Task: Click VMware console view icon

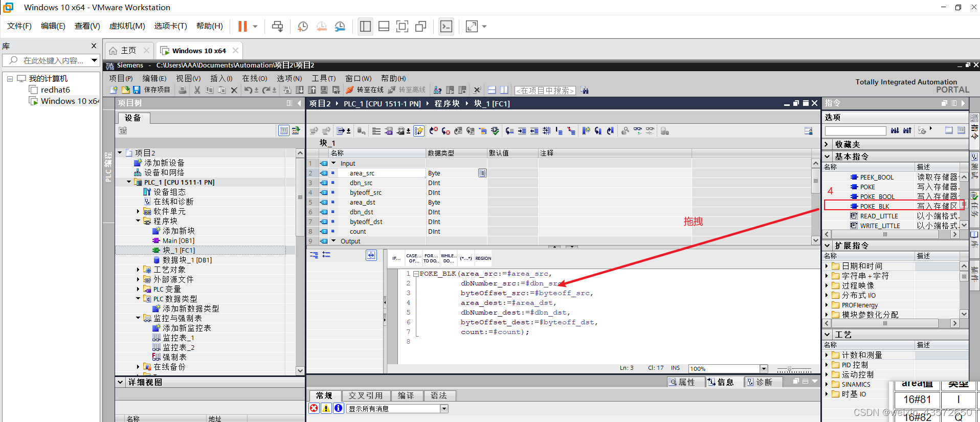Action: tap(446, 26)
